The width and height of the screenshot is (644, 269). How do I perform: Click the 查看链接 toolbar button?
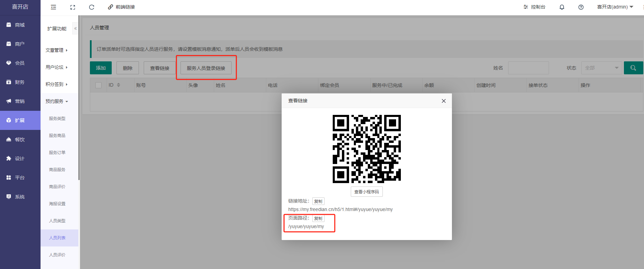click(160, 68)
